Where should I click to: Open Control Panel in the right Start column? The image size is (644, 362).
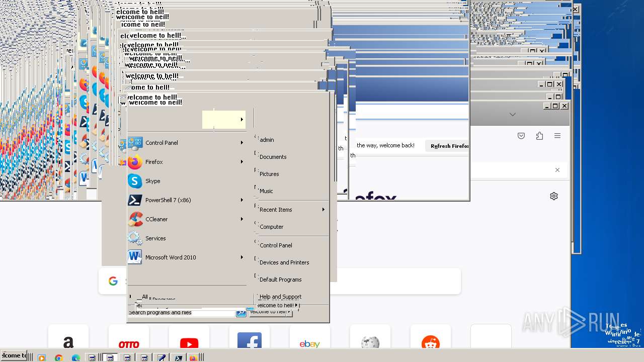(x=276, y=245)
